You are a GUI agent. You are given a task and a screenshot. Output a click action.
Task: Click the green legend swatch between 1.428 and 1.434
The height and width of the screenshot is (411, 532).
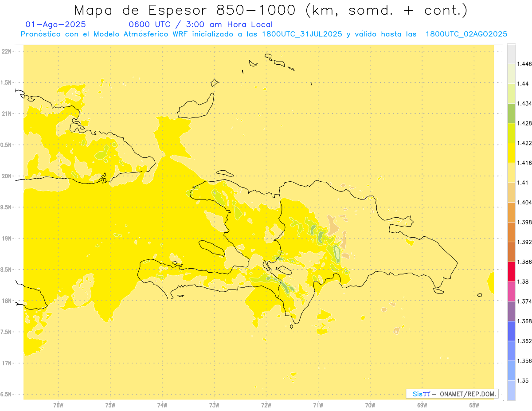(511, 113)
